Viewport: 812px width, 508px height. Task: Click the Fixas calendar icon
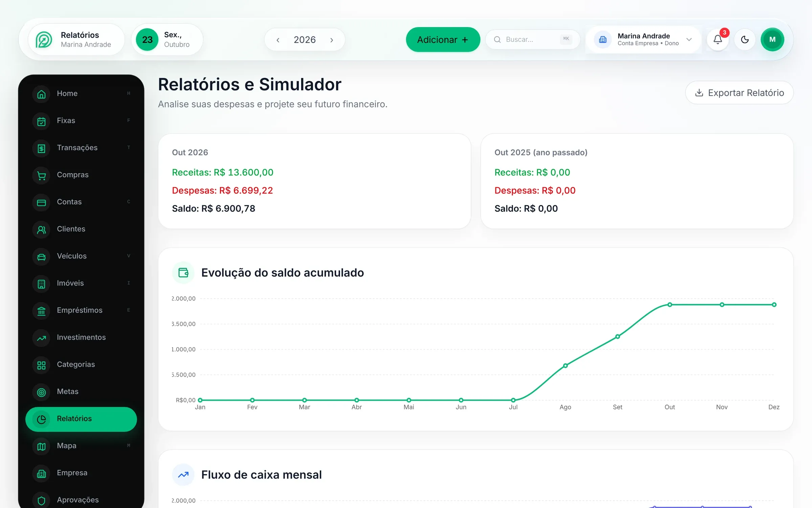tap(41, 121)
